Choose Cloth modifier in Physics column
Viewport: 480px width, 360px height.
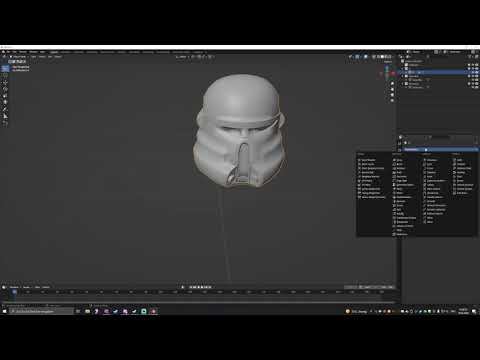[459, 160]
